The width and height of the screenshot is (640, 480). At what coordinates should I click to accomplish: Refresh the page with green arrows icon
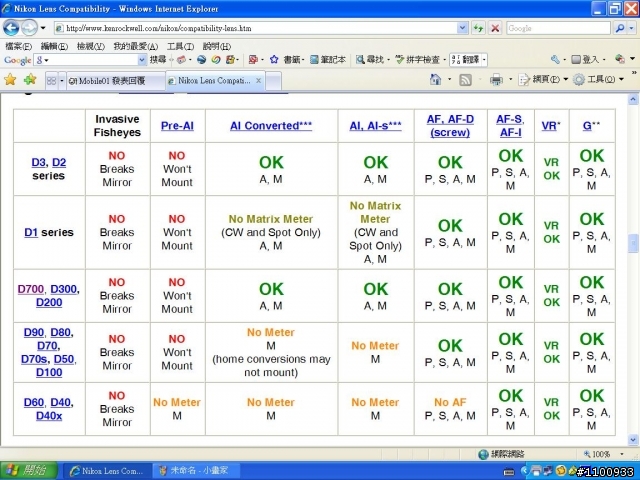tap(478, 28)
